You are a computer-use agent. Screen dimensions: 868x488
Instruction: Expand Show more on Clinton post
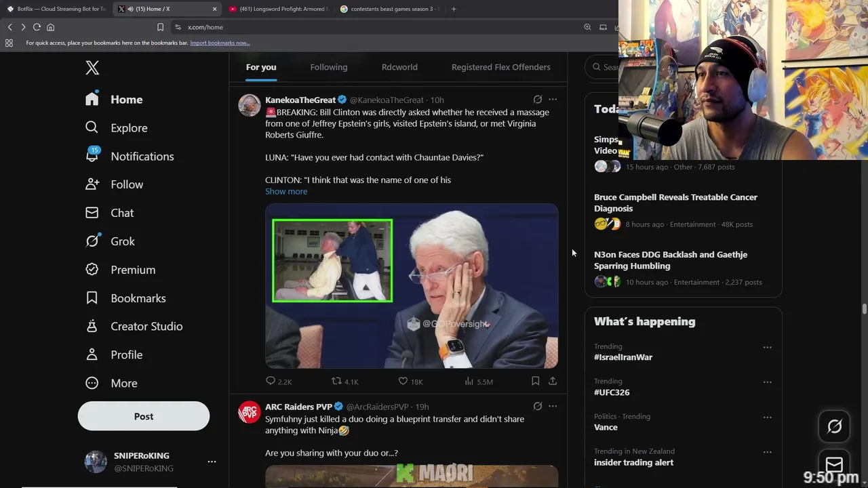286,191
